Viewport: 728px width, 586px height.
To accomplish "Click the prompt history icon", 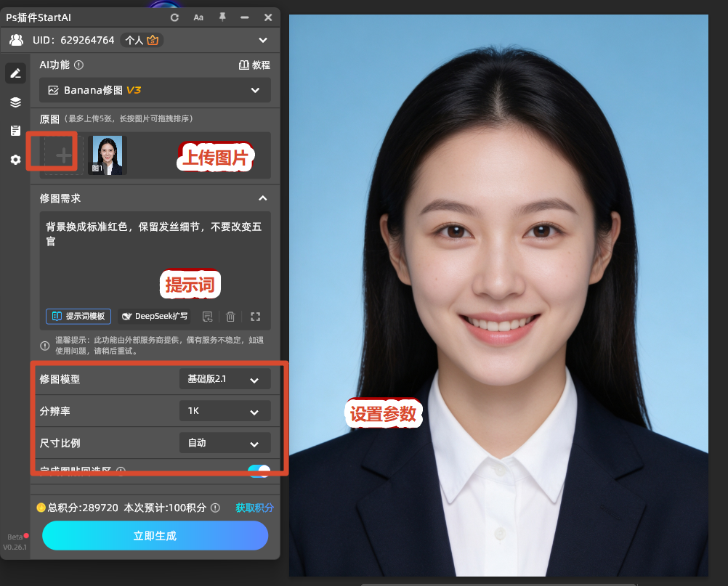I will [x=208, y=317].
